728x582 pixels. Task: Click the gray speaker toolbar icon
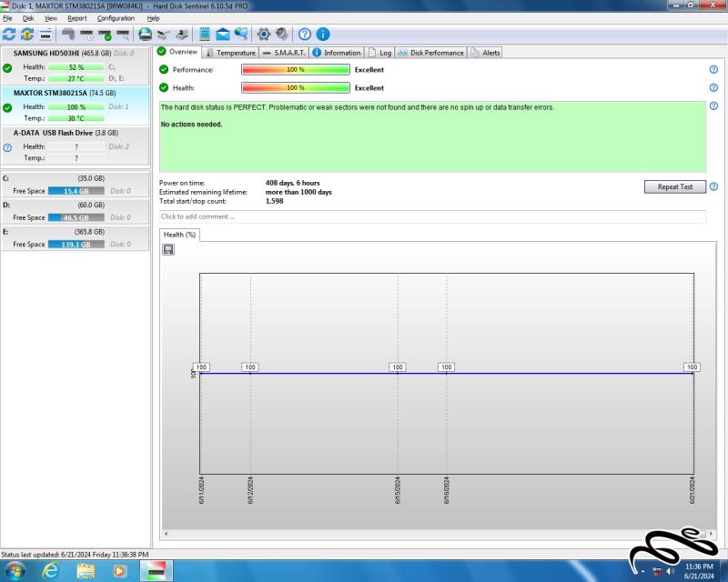[282, 35]
